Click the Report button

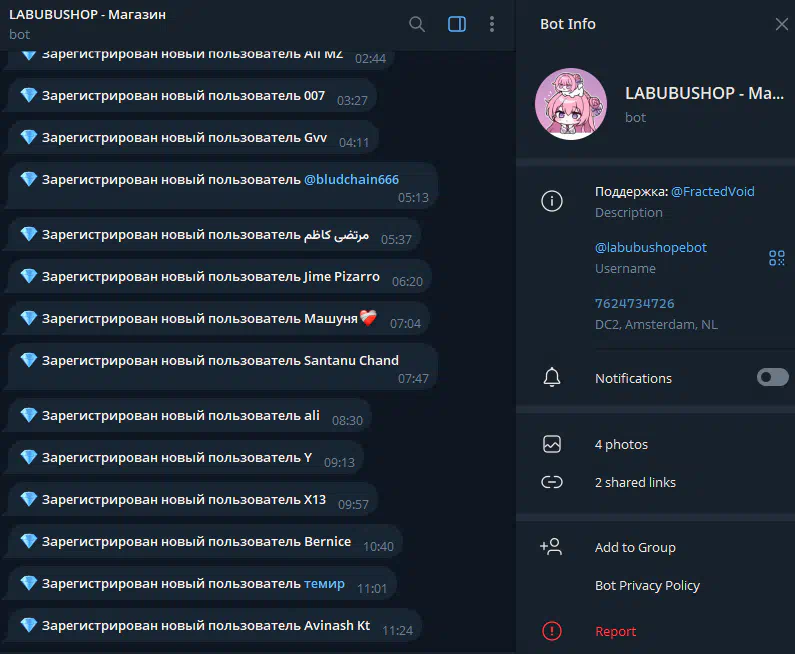click(x=616, y=631)
